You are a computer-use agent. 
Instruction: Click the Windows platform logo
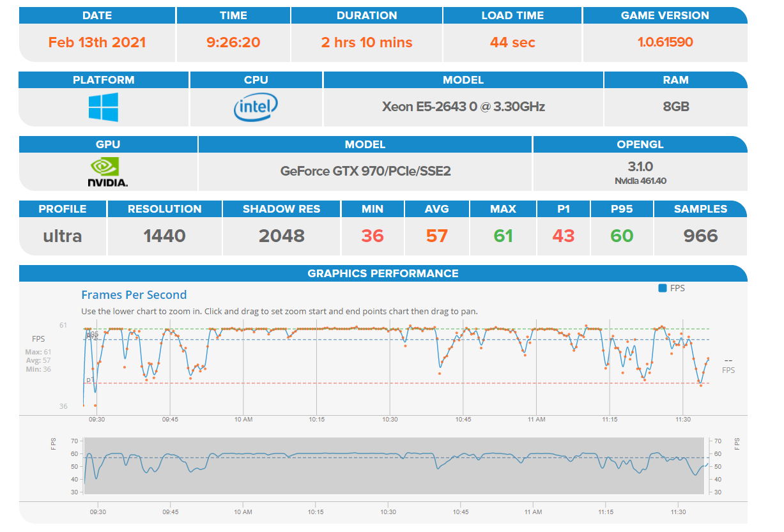104,107
